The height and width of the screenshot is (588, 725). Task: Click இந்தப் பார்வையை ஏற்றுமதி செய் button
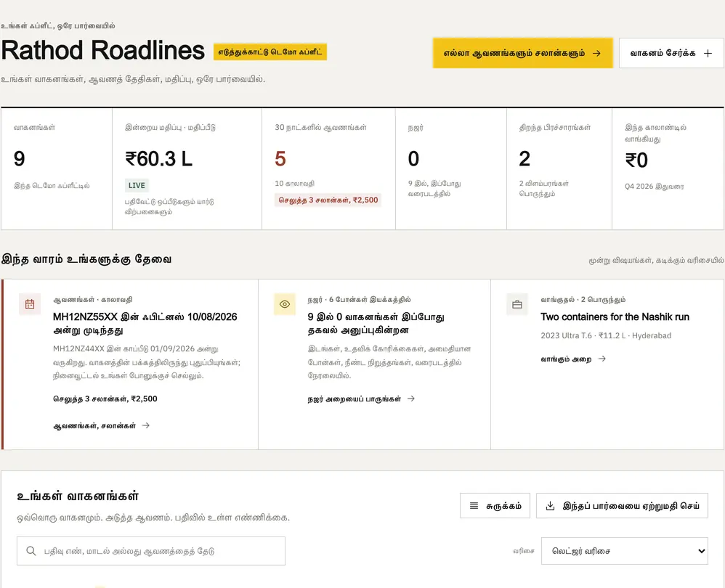(622, 506)
